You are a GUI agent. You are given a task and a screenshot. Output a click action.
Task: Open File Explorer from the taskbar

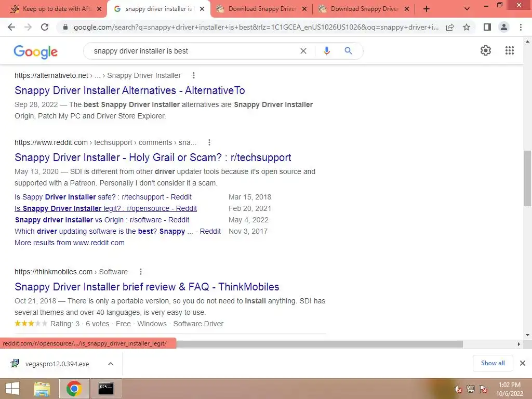tap(42, 389)
